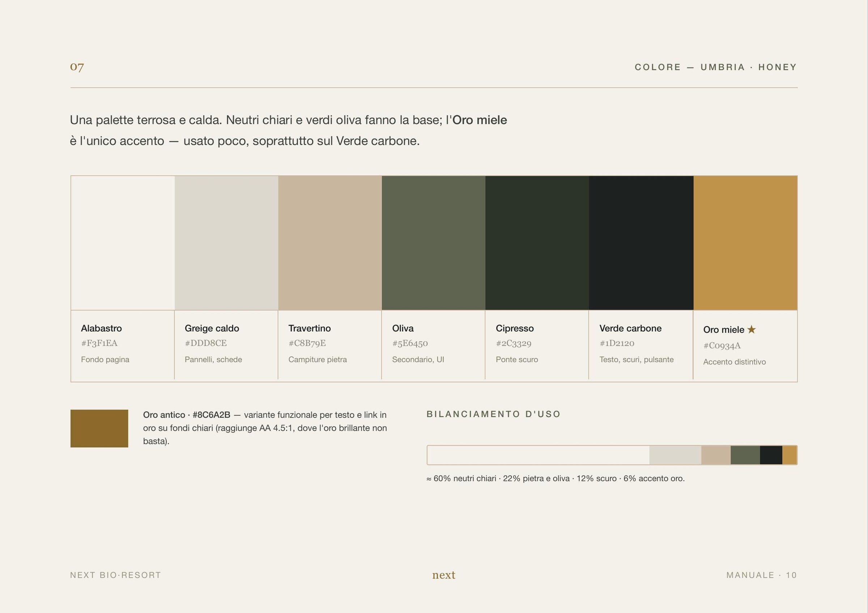Click the Alabastro color name

coord(101,328)
